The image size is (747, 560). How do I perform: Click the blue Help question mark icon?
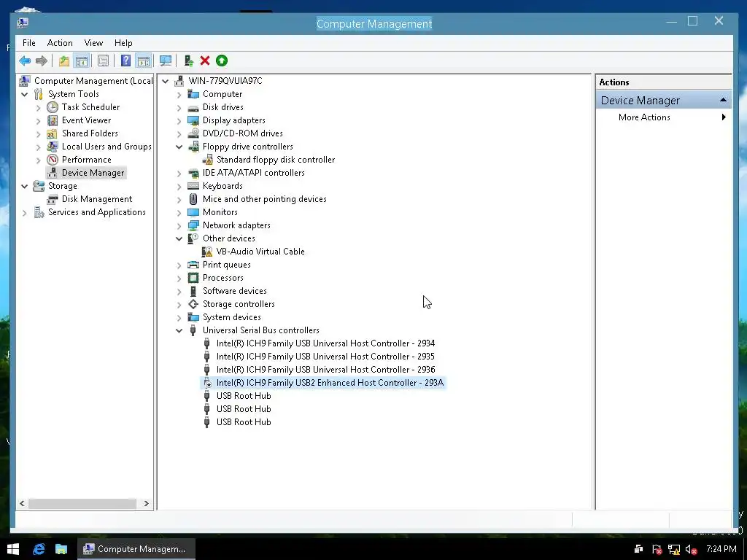pyautogui.click(x=125, y=61)
